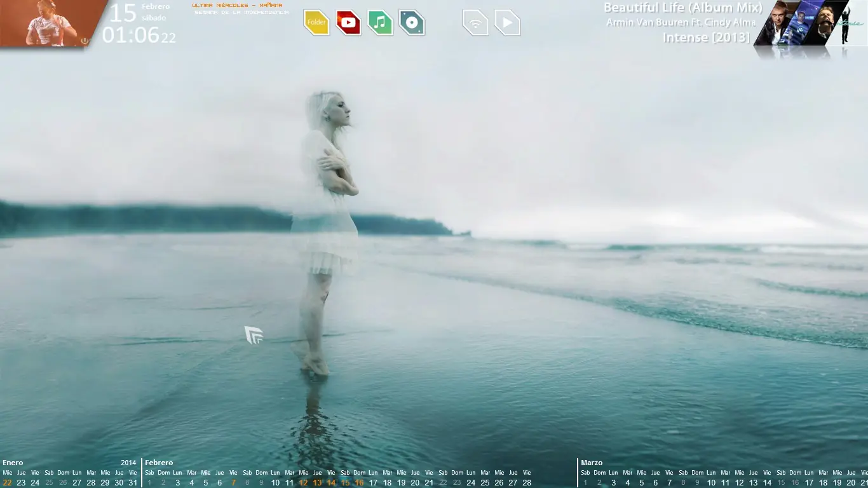Image resolution: width=868 pixels, height=488 pixels.
Task: Click the note Semana de la Independencia
Action: pyautogui.click(x=241, y=12)
